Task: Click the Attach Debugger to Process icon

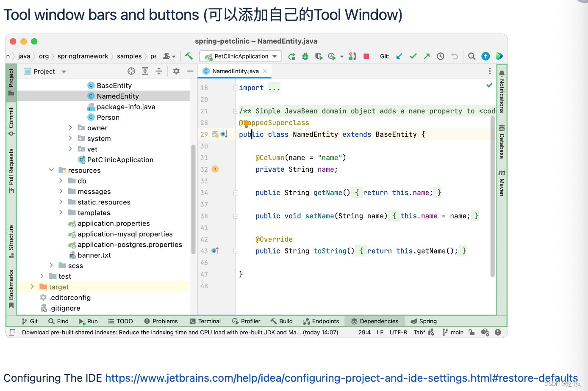Action: coord(352,56)
